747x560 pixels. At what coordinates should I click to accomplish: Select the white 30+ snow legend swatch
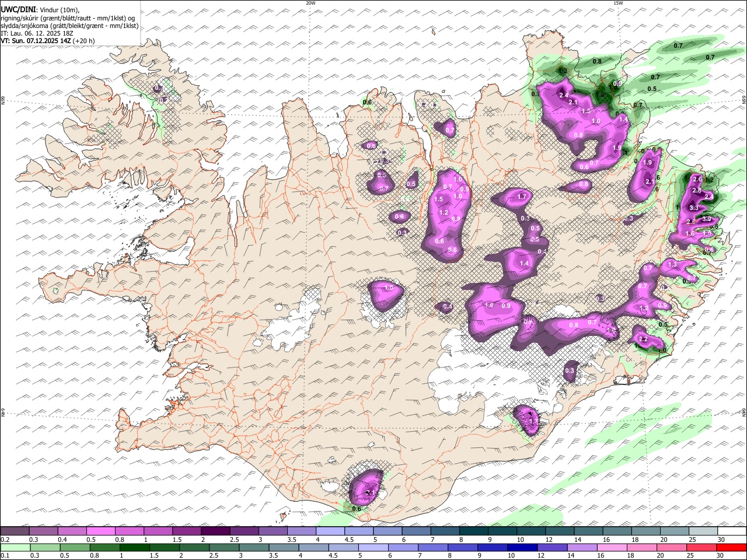[x=731, y=531]
